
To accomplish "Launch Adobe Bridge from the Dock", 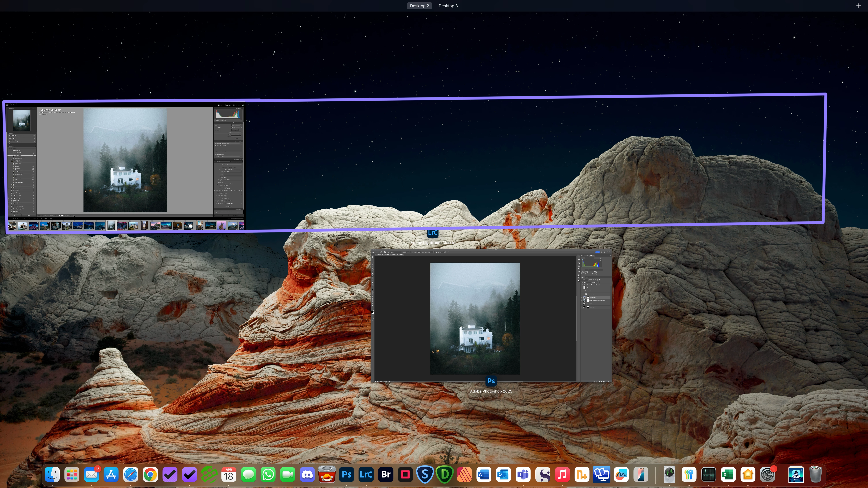I will pos(386,475).
